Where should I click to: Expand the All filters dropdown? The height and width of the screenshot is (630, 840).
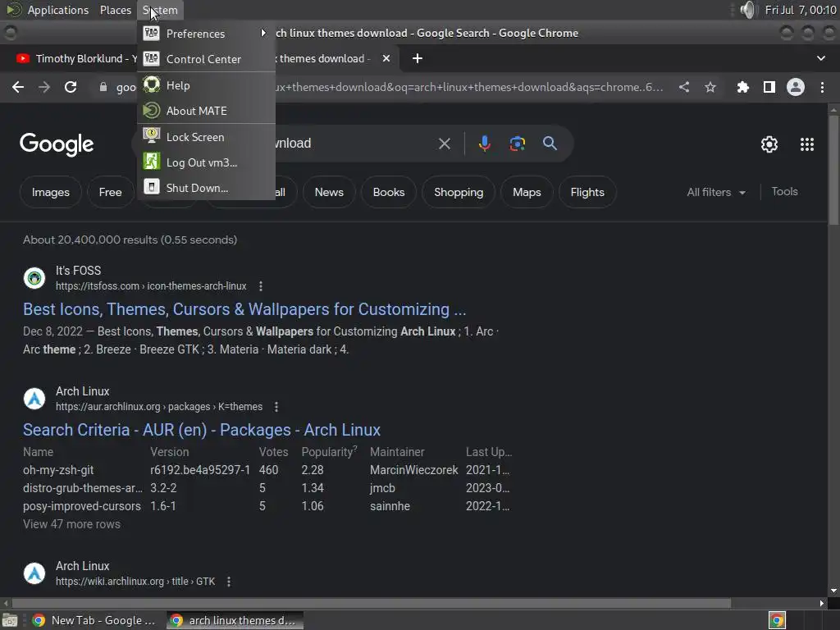[716, 192]
